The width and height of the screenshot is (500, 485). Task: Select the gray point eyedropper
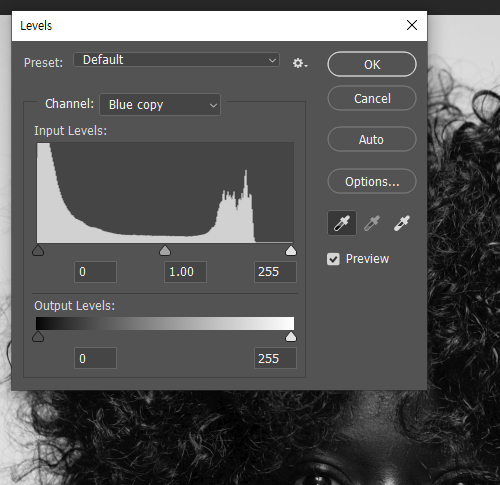pyautogui.click(x=372, y=223)
